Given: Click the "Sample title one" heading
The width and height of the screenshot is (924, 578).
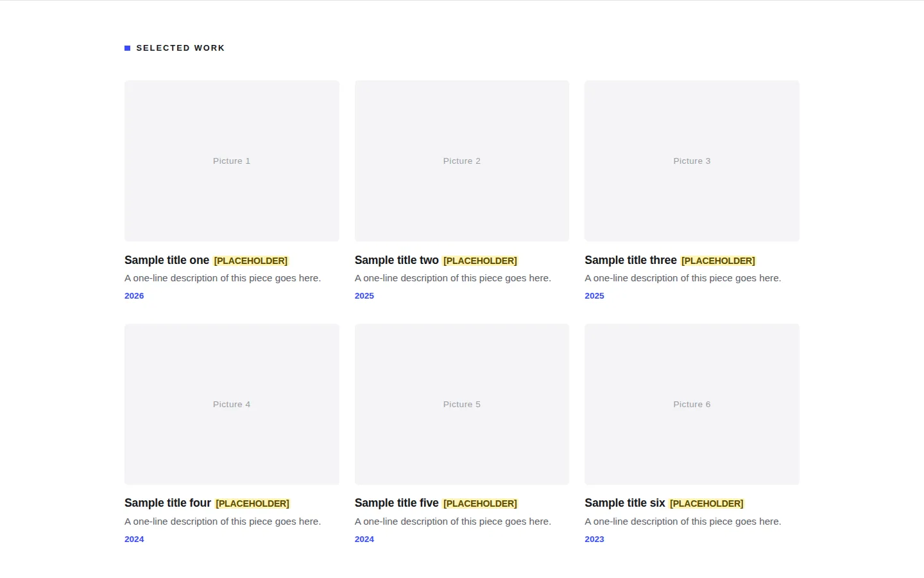Looking at the screenshot, I should pos(167,260).
